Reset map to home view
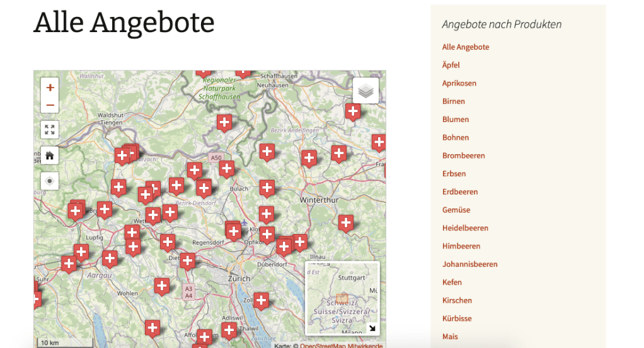 50,155
